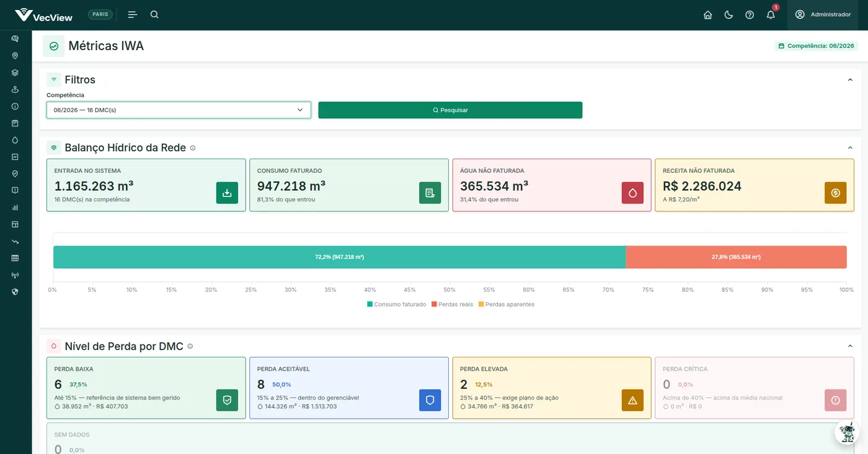Open notifications bell icon

coord(771,15)
